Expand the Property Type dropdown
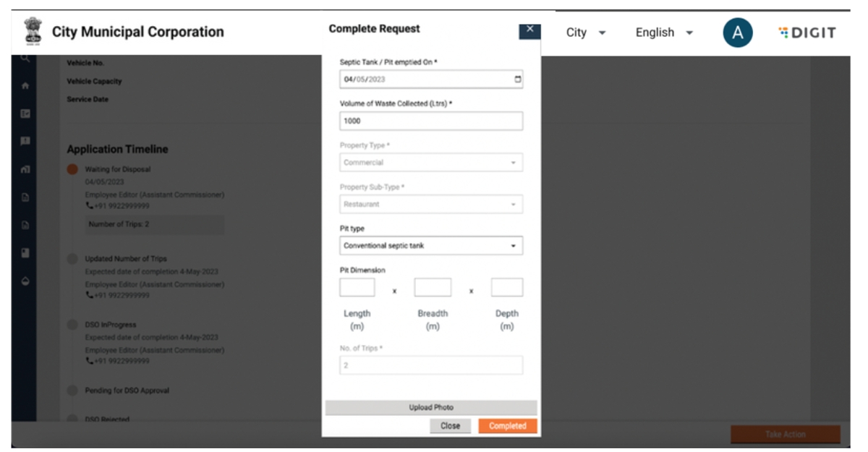 click(431, 163)
